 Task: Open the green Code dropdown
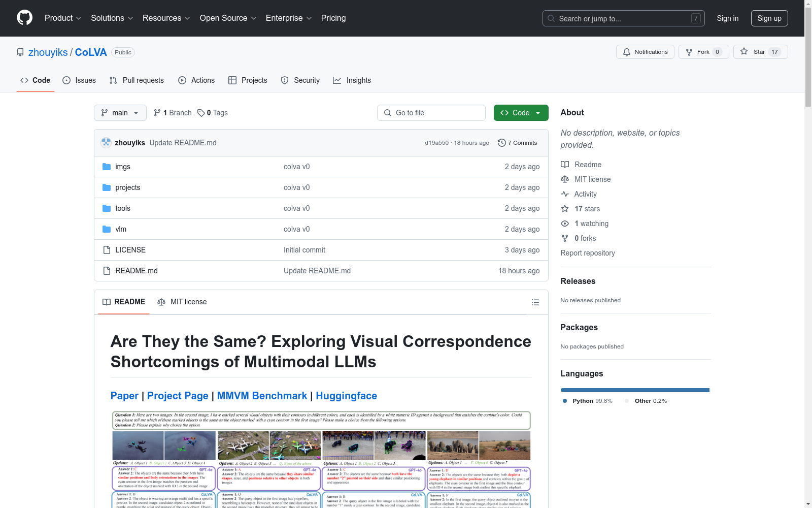coord(521,113)
